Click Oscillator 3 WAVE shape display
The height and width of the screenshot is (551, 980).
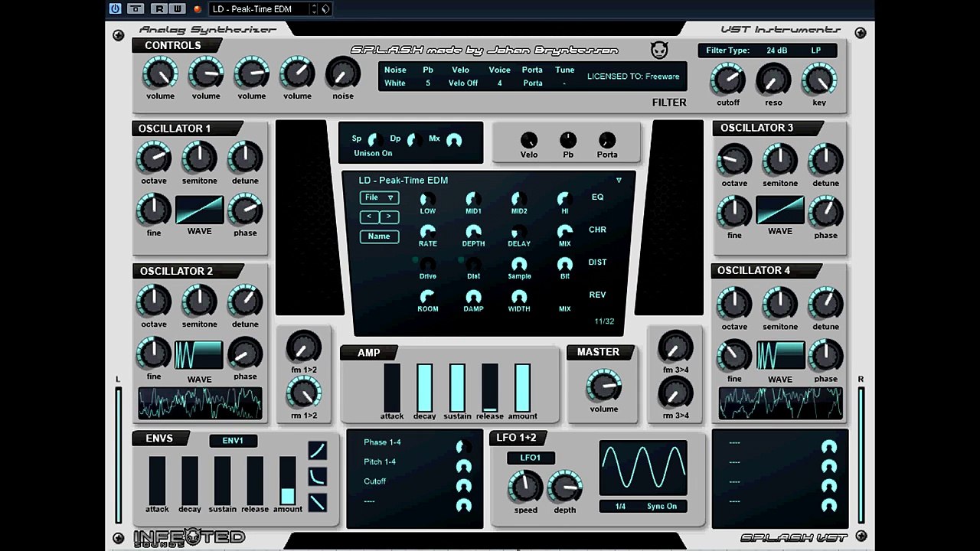click(x=780, y=210)
